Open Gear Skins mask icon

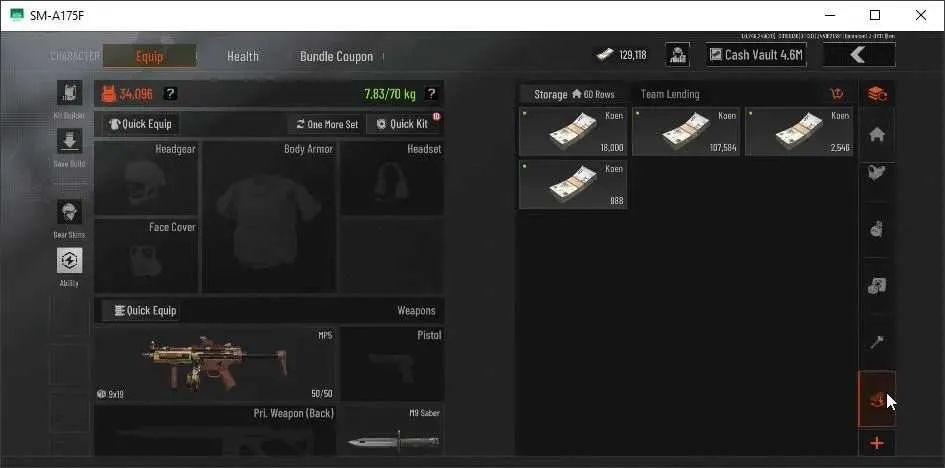click(x=69, y=212)
